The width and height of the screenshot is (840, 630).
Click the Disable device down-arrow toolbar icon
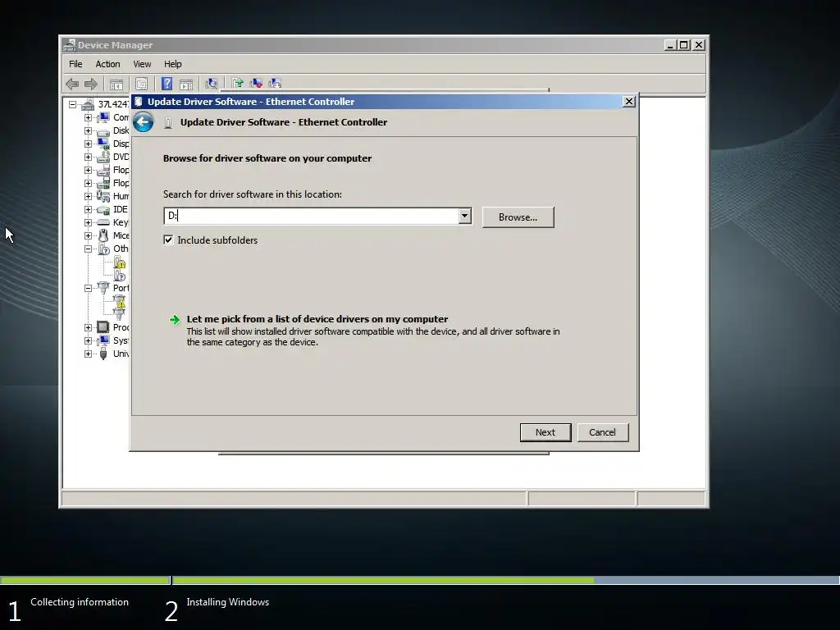tap(276, 83)
